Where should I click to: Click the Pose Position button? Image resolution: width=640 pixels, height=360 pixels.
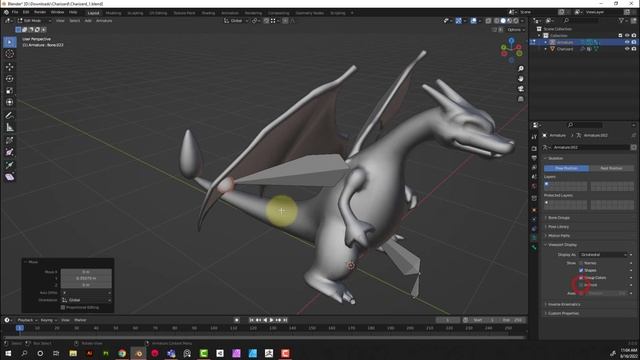pyautogui.click(x=567, y=168)
